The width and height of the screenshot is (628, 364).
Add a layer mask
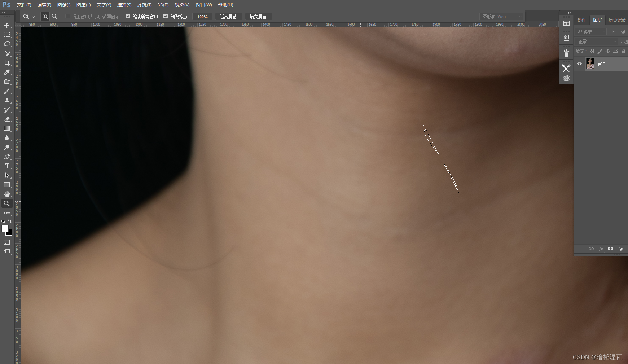click(x=610, y=249)
